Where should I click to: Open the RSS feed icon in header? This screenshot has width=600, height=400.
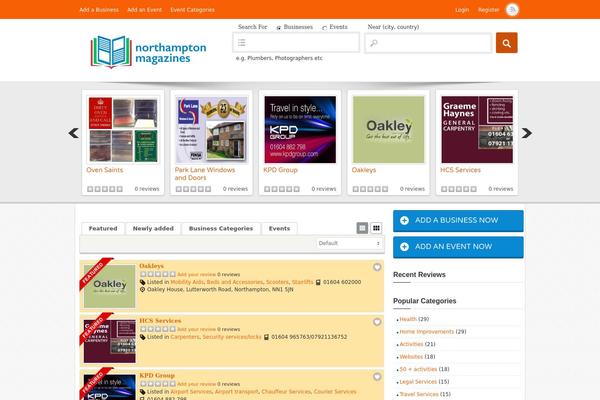pyautogui.click(x=512, y=10)
